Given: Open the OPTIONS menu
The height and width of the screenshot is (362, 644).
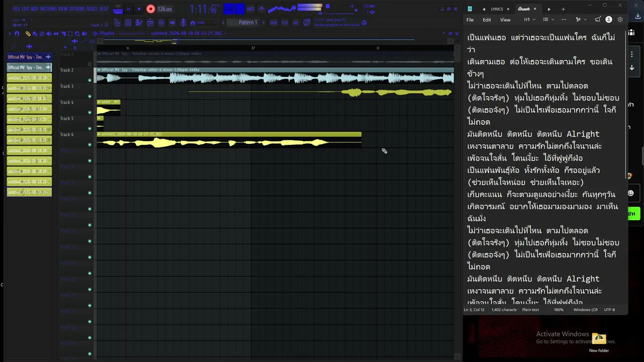Looking at the screenshot, I should pyautogui.click(x=77, y=9).
